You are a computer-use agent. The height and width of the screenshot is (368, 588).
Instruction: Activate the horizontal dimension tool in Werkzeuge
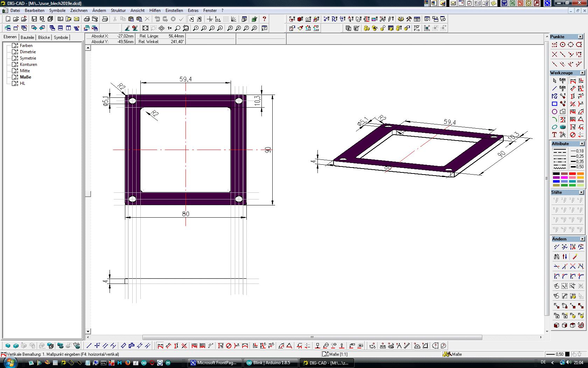tap(573, 81)
